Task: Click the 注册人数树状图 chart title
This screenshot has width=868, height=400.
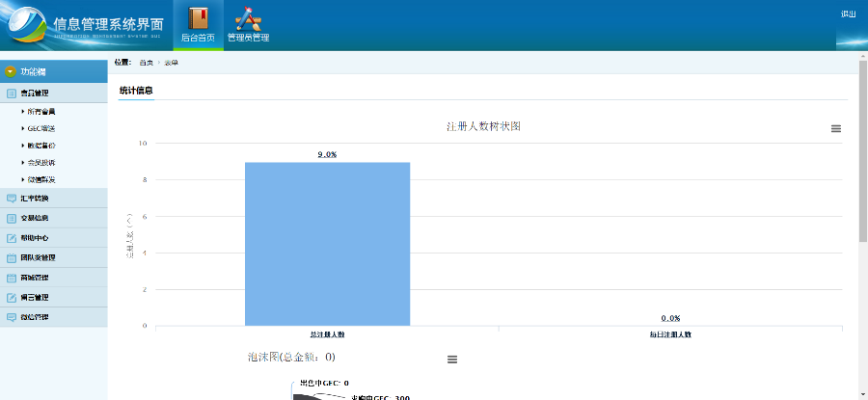Action: coord(483,126)
